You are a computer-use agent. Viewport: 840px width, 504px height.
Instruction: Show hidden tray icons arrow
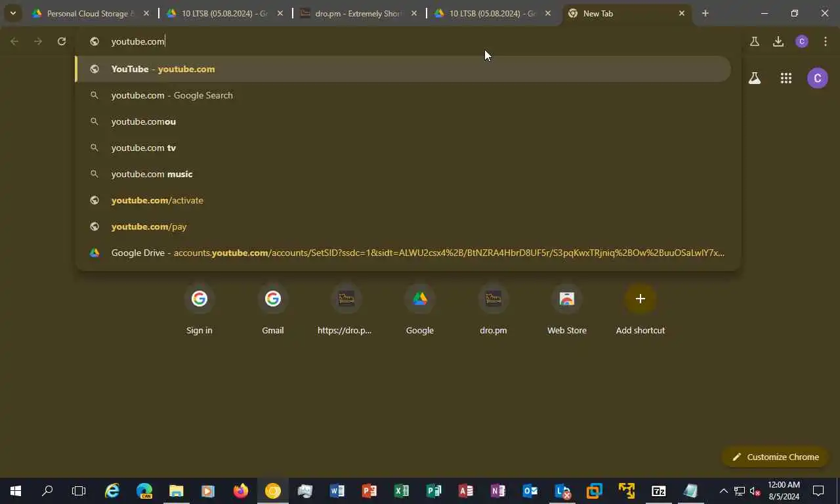coord(723,491)
